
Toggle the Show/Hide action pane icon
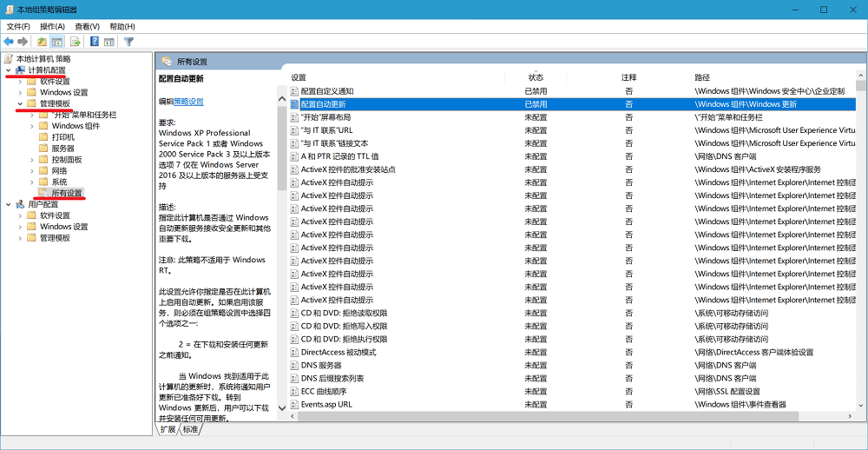point(109,42)
